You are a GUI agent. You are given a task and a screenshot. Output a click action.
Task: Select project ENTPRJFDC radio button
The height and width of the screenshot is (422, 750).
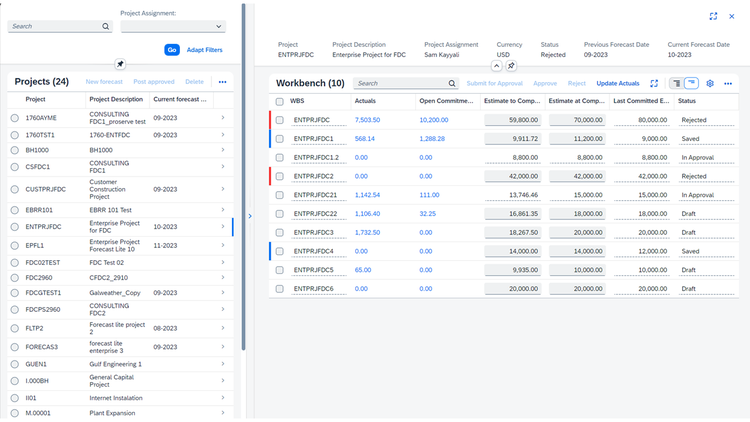click(x=15, y=227)
